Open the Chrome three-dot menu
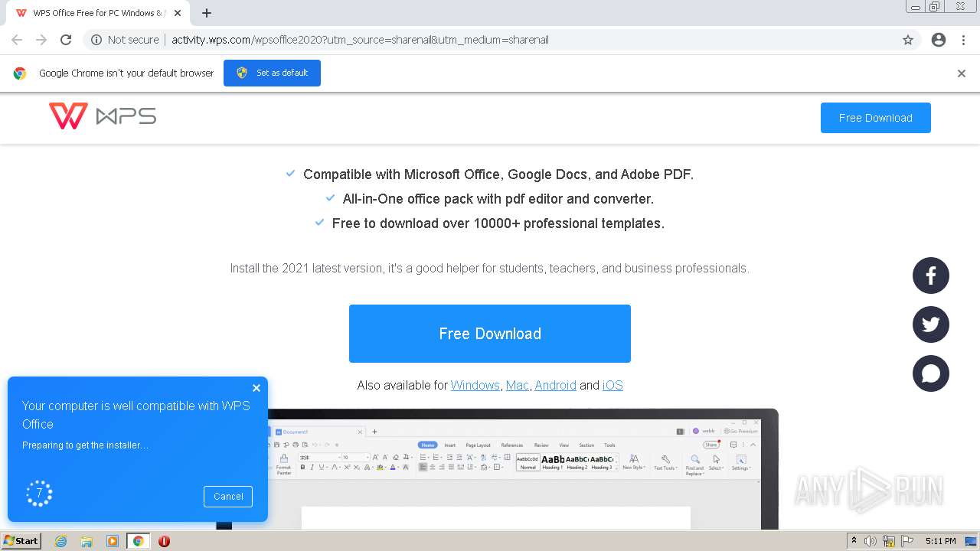The width and height of the screenshot is (980, 551). (963, 40)
